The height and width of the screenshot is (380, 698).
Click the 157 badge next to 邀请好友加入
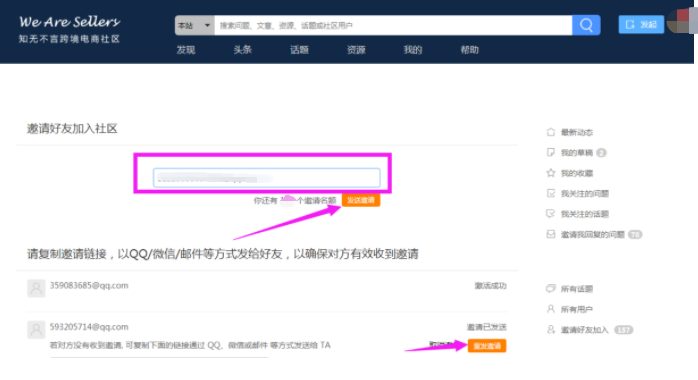(x=624, y=330)
